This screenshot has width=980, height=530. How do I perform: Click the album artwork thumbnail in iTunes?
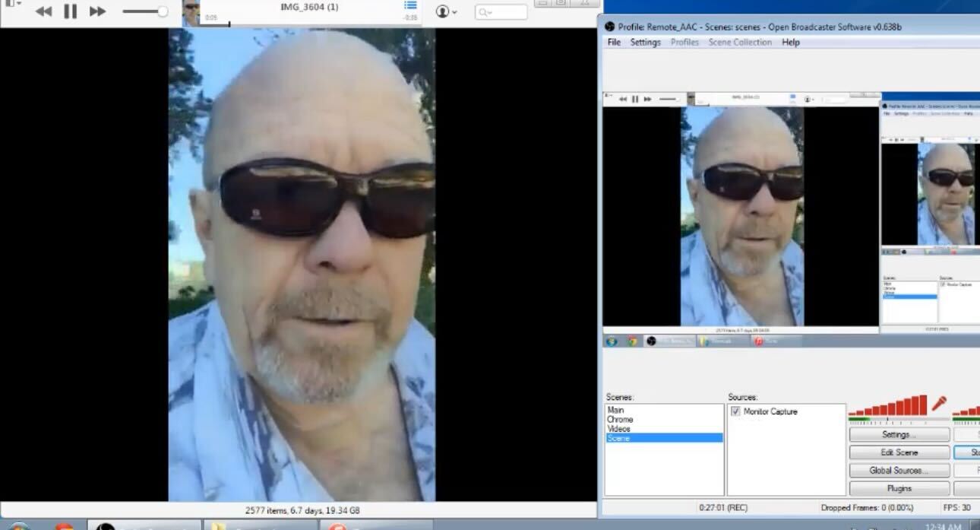pos(191,12)
